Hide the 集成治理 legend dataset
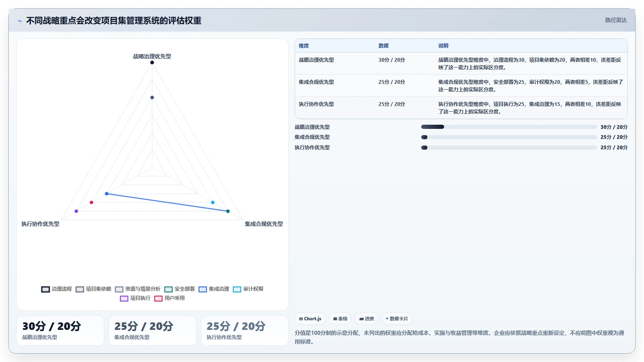Viewport: 644px width, 362px height. 214,289
